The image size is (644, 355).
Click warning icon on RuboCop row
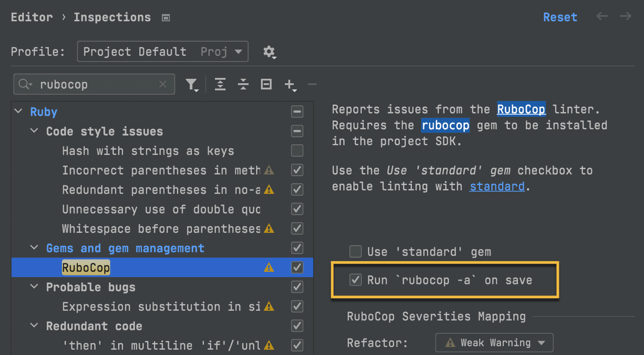(x=269, y=268)
